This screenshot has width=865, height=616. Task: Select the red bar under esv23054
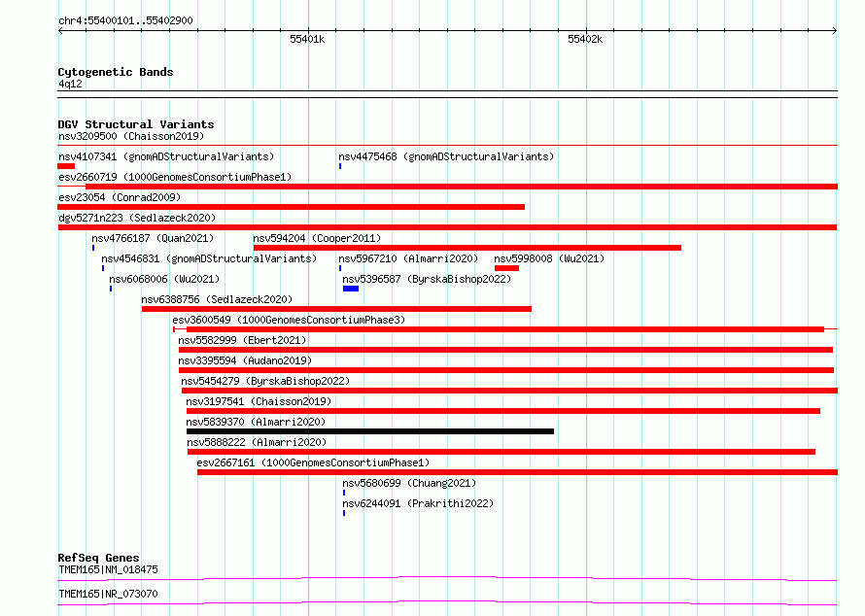[x=292, y=207]
